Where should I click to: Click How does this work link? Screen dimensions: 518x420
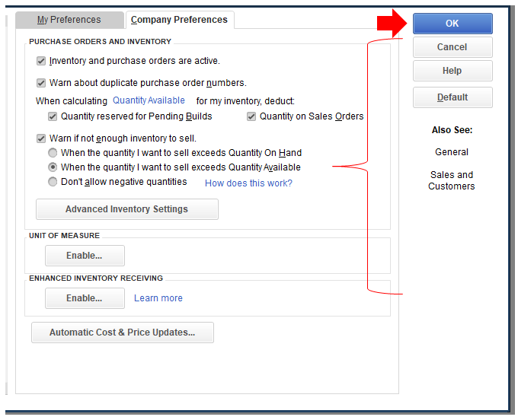click(248, 183)
